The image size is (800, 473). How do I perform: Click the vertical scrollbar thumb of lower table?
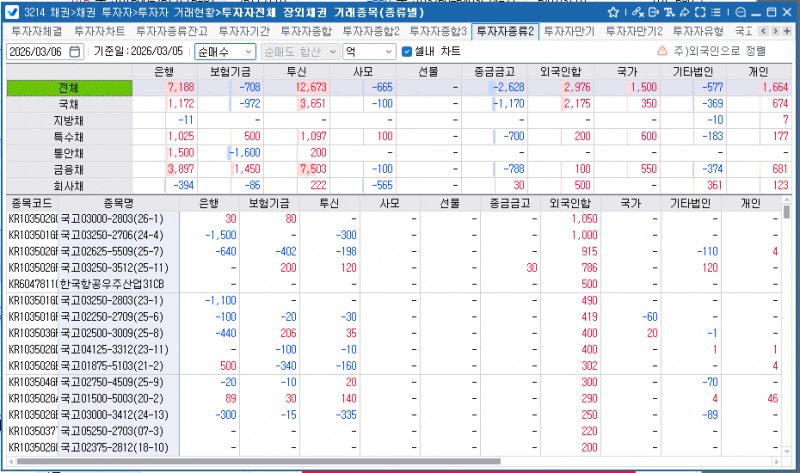tap(786, 212)
